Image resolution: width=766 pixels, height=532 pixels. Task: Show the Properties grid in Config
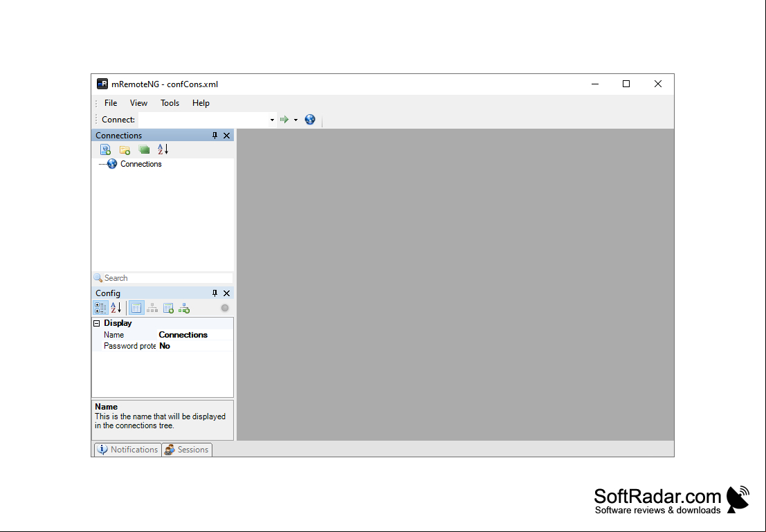136,308
